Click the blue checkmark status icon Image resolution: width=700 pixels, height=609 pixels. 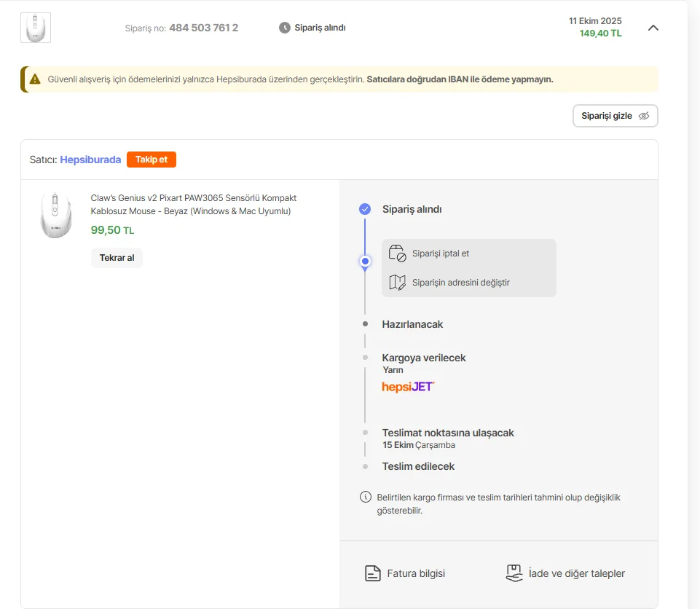coord(365,209)
